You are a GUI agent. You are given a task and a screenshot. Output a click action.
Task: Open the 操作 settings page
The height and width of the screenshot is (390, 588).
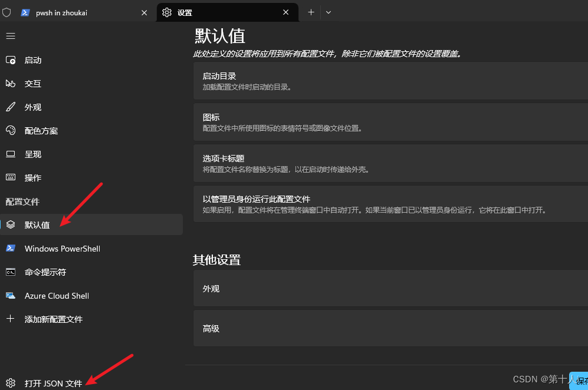pyautogui.click(x=32, y=177)
